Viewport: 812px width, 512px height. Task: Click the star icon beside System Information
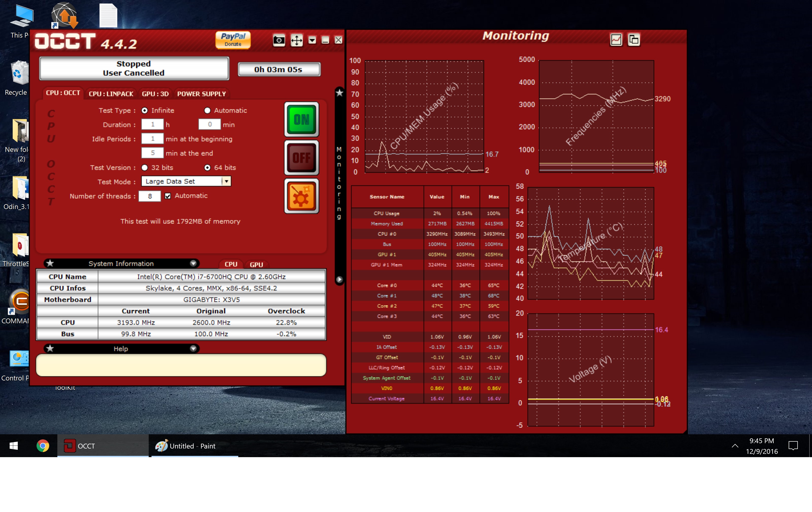(x=50, y=263)
